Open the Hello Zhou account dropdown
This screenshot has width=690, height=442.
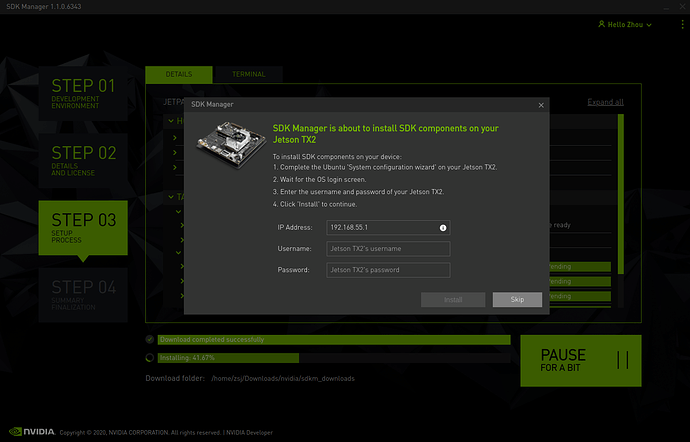click(625, 25)
